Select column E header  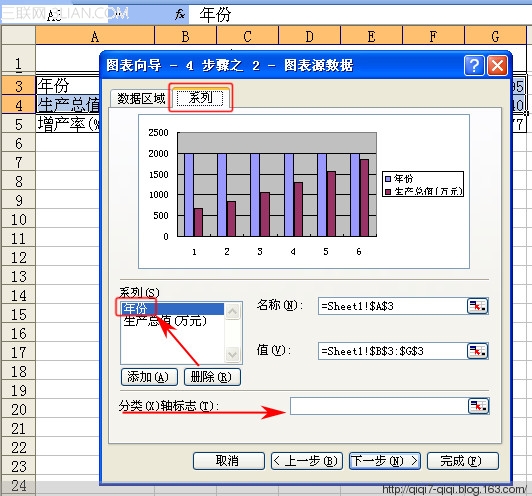point(372,36)
